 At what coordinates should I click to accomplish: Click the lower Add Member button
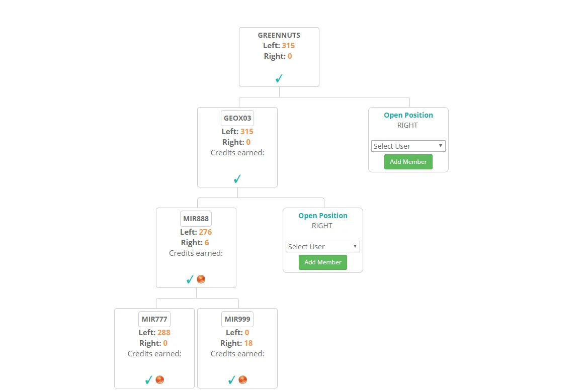click(x=322, y=262)
